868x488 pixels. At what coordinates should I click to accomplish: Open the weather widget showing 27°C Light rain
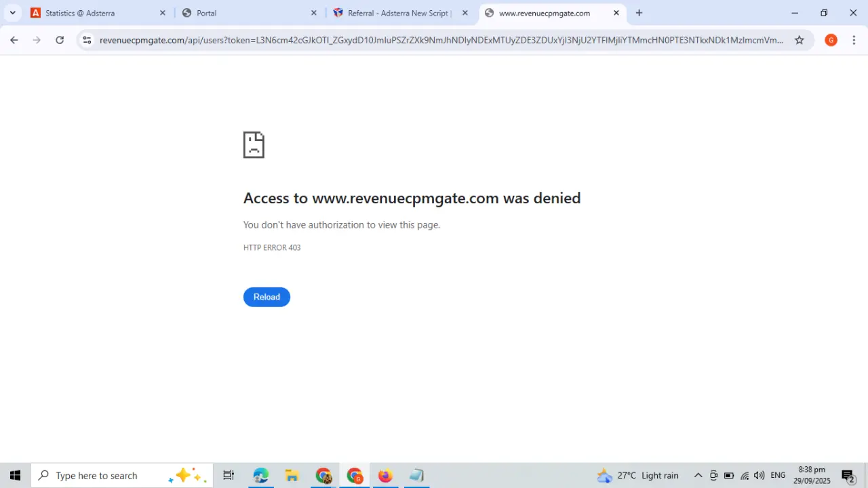point(637,475)
